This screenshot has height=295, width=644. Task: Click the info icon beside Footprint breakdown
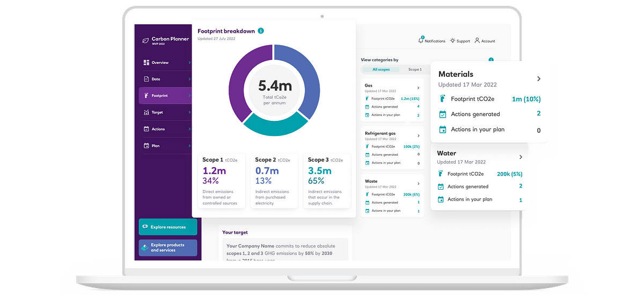coord(261,31)
